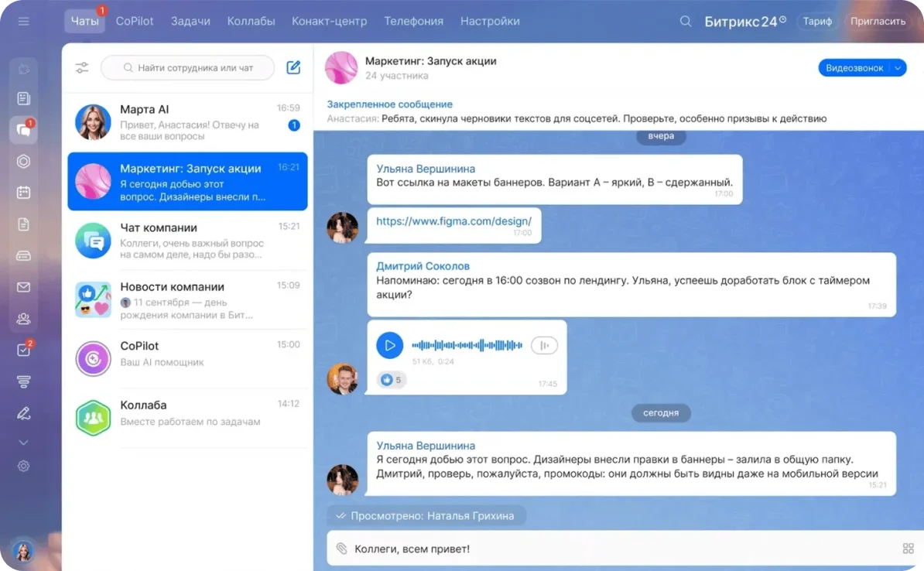Click the Просмотрено: Наталья Грихина status

pyautogui.click(x=426, y=515)
